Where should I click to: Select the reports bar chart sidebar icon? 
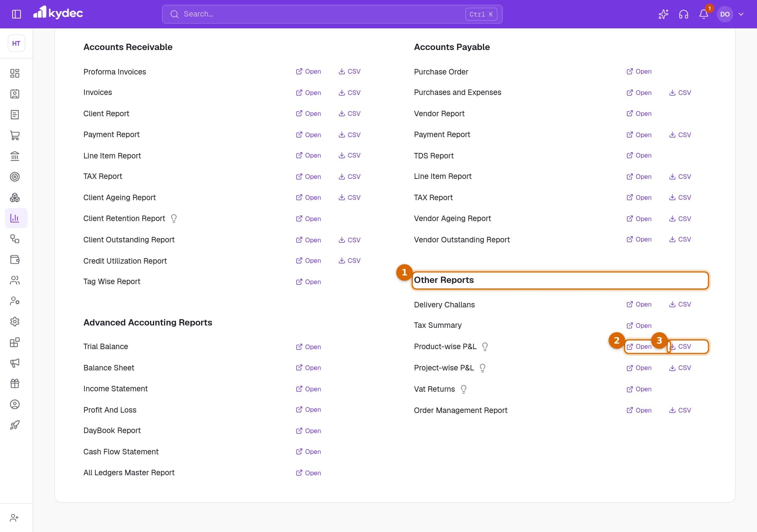click(x=16, y=218)
